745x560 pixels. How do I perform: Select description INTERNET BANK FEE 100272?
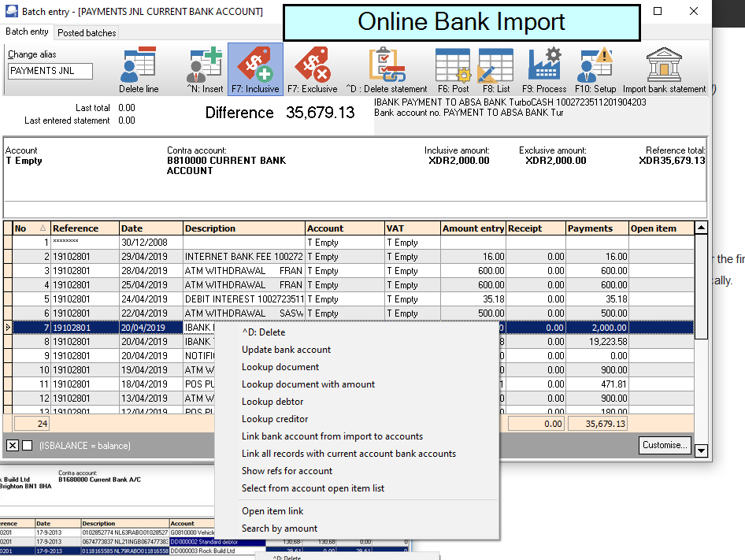click(244, 257)
